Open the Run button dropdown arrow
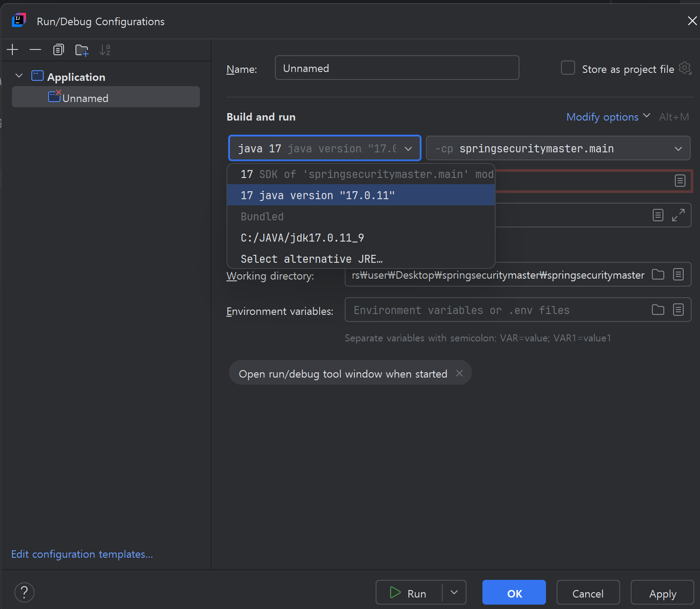 (454, 592)
